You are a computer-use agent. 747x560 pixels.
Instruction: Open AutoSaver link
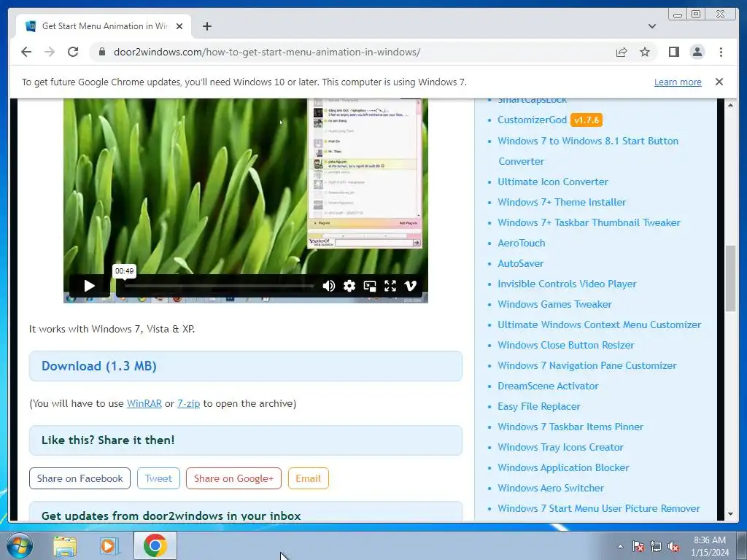coord(520,264)
